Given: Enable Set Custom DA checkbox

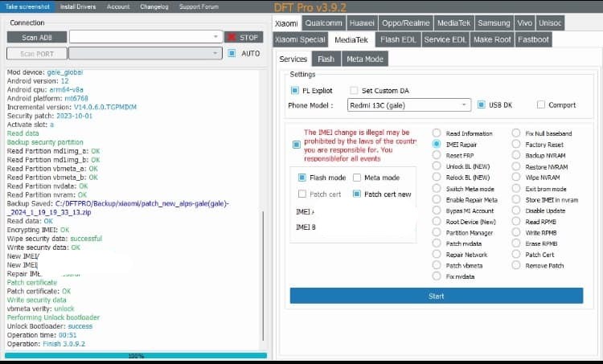Looking at the screenshot, I should point(354,90).
